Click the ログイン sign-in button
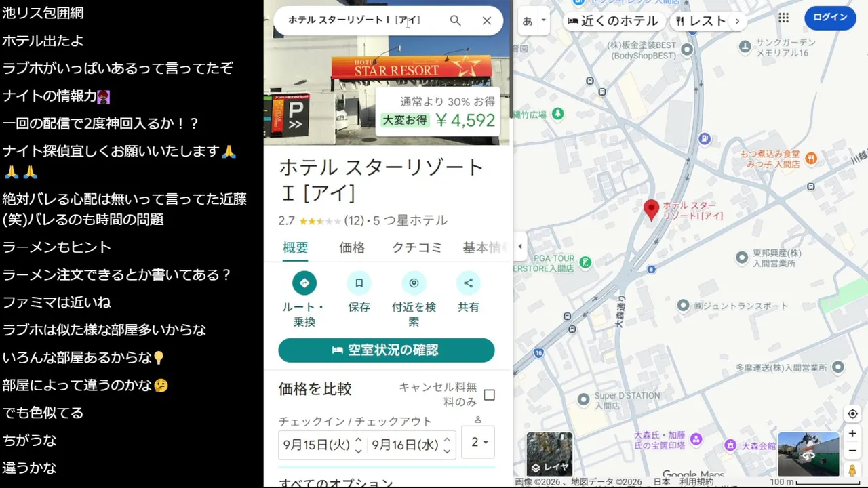 [830, 18]
